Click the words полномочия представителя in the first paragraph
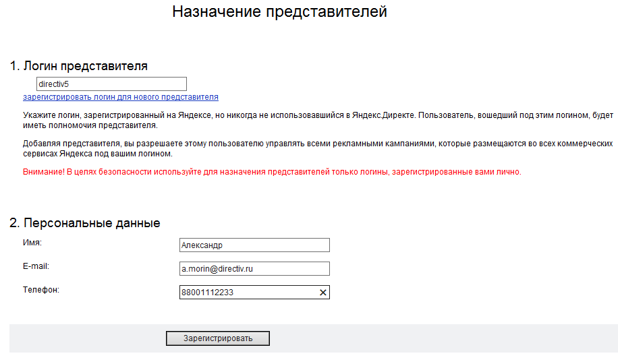The height and width of the screenshot is (364, 618). point(103,125)
